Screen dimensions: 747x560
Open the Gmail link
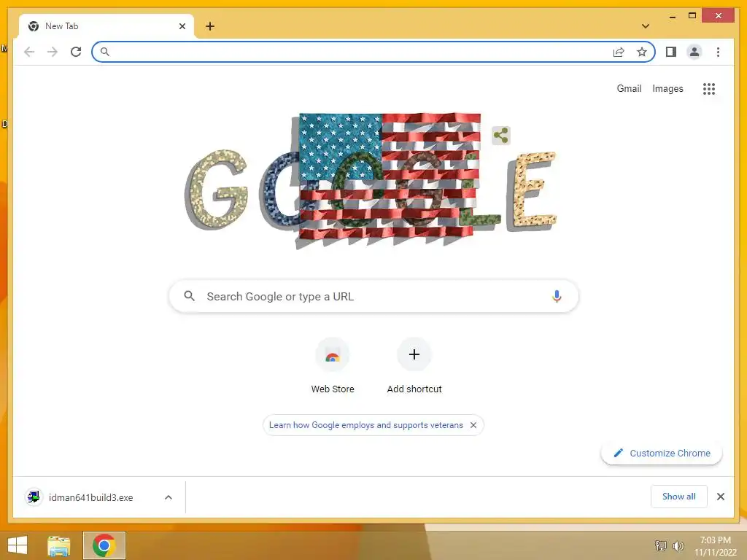click(x=629, y=88)
